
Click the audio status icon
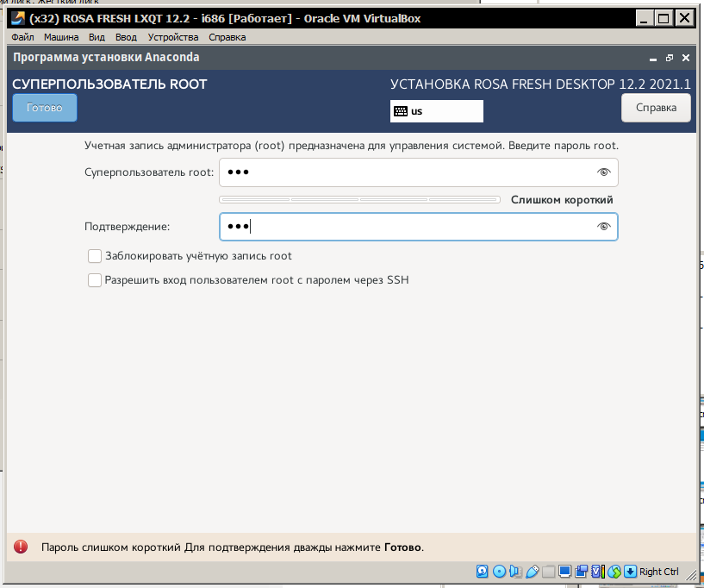[515, 572]
